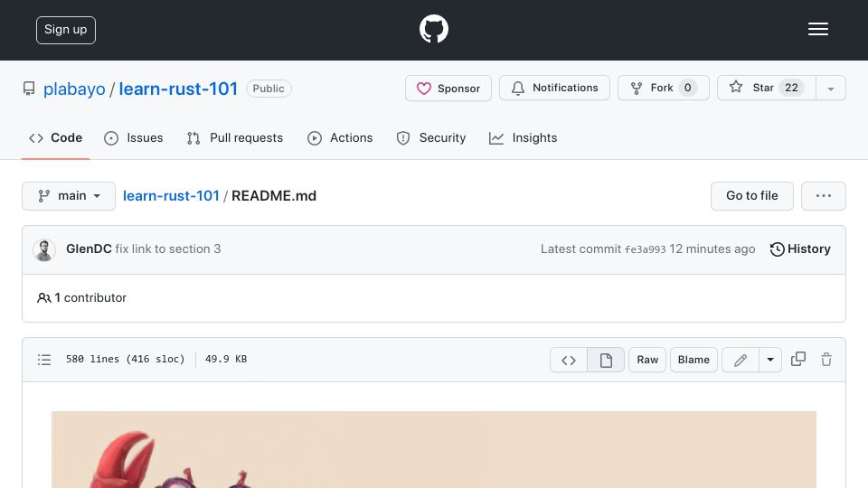Open the main branch selector dropdown

69,196
